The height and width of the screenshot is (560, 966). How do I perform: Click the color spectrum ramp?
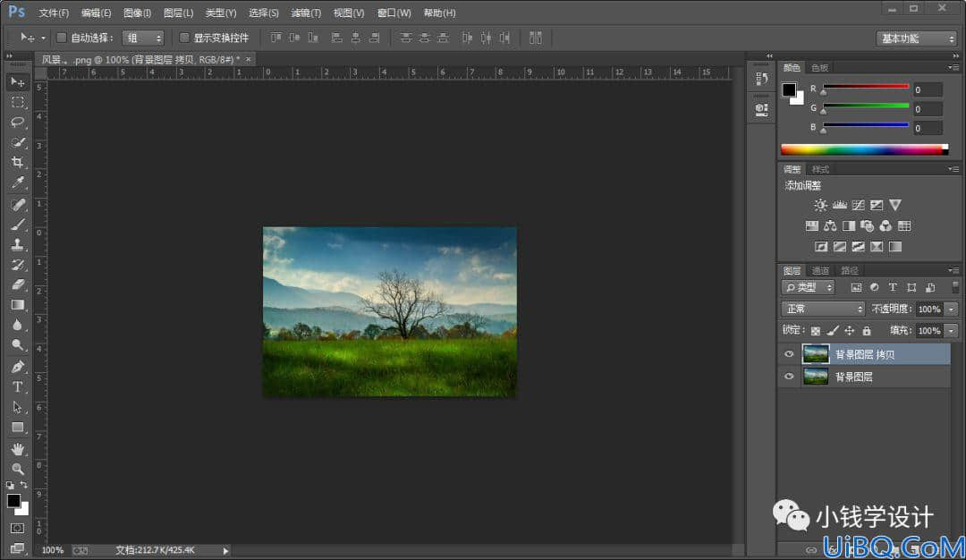(x=864, y=149)
